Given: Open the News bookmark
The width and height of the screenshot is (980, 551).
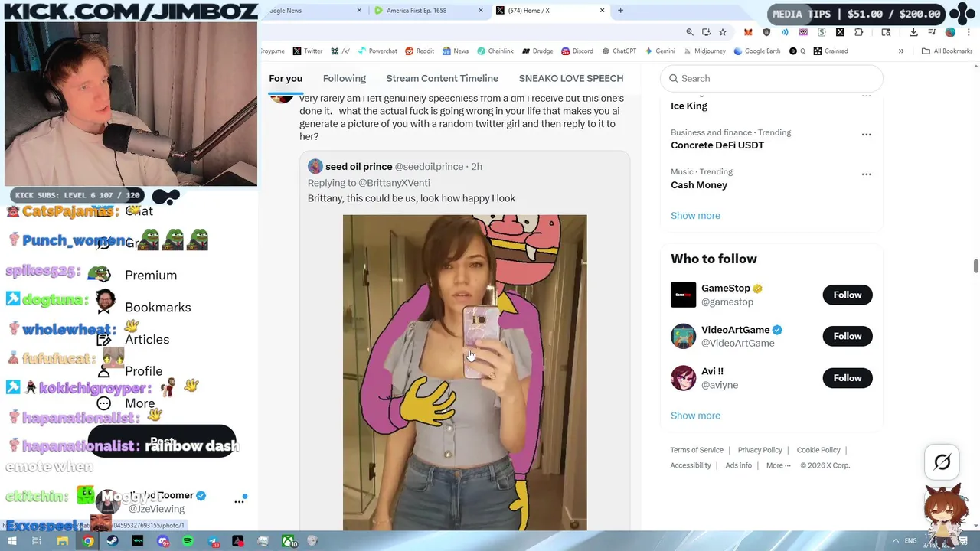Looking at the screenshot, I should [455, 51].
